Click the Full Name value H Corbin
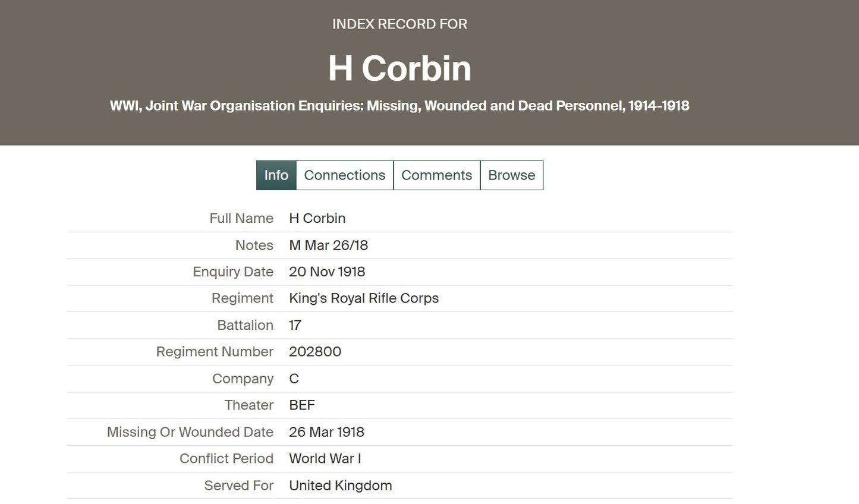The width and height of the screenshot is (859, 504). pos(317,218)
